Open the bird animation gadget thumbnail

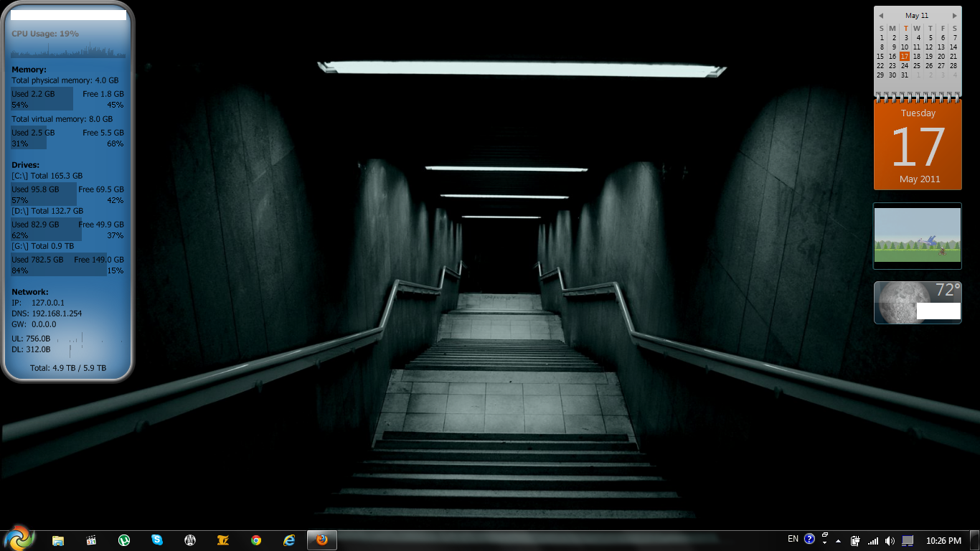[917, 236]
